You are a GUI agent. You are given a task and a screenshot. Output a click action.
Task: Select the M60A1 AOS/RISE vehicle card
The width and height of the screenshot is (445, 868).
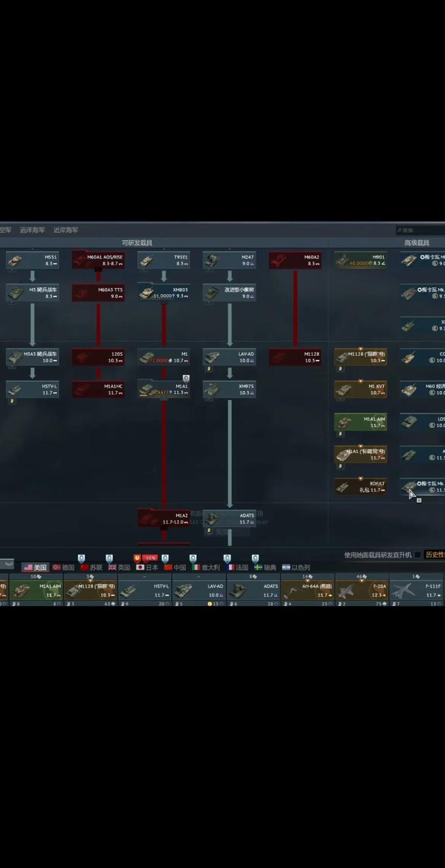98,260
